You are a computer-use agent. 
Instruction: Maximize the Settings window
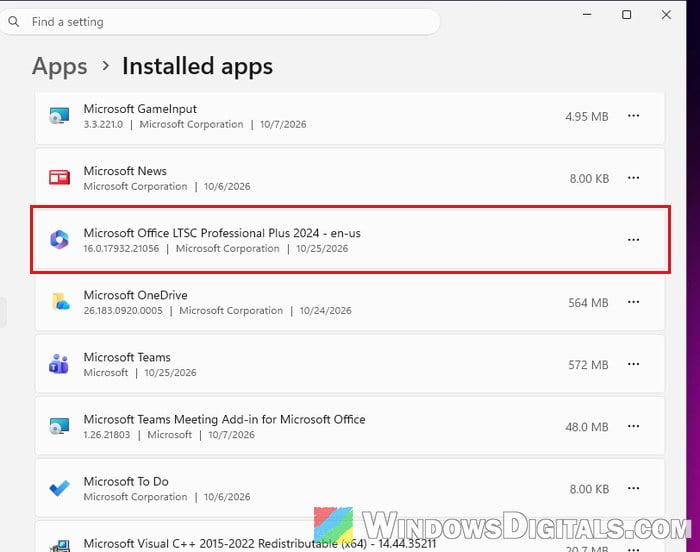click(x=626, y=14)
